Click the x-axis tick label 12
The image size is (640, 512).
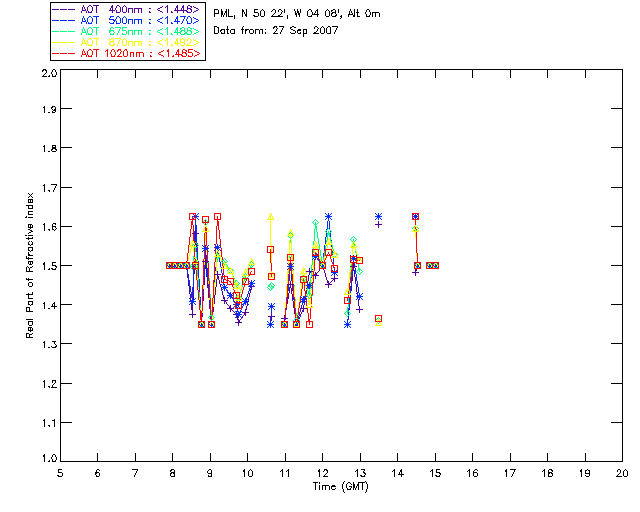click(322, 473)
